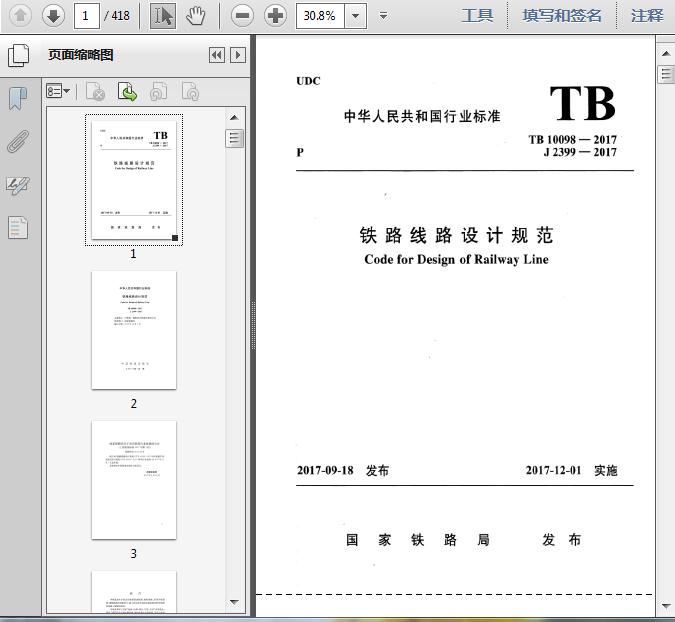Select the partially visible page 4 thumbnail
675x622 pixels.
coord(134,592)
